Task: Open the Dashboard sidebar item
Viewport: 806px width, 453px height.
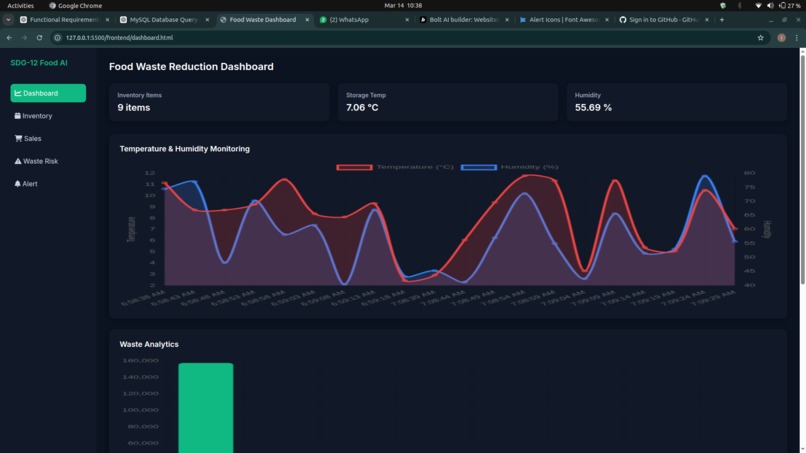Action: click(x=48, y=93)
